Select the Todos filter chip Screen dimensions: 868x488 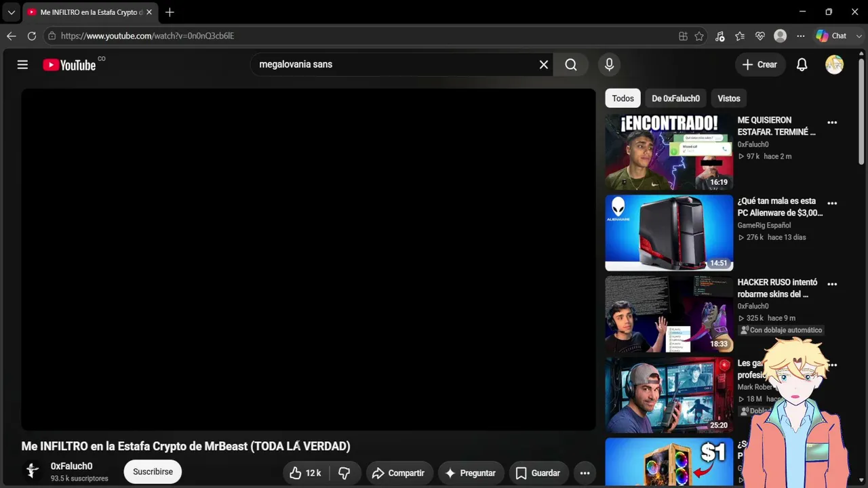tap(623, 98)
